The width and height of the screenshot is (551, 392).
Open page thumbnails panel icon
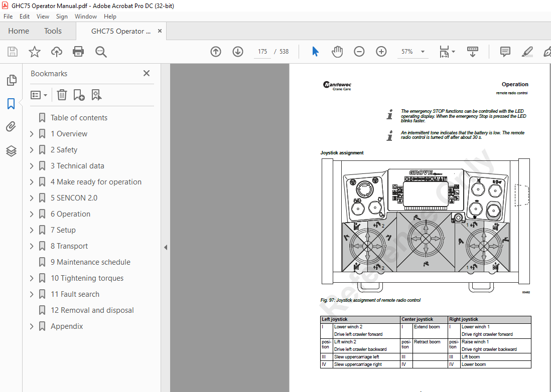coord(11,80)
